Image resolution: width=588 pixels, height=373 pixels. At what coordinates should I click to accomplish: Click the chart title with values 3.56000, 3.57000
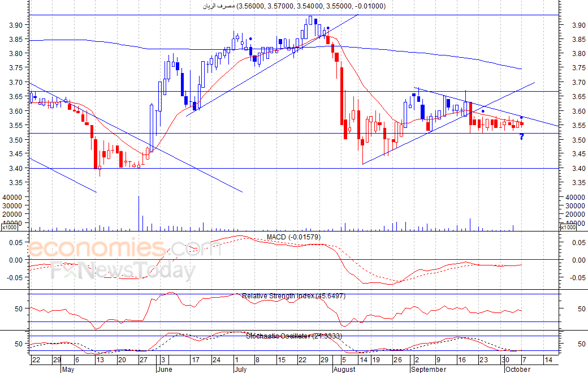coord(294,6)
